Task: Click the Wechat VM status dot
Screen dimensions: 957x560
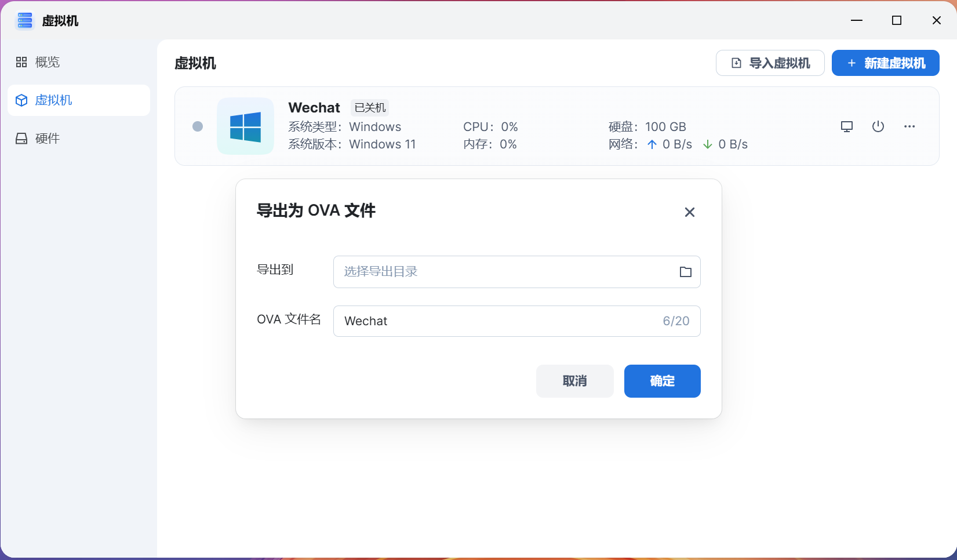Action: (198, 126)
